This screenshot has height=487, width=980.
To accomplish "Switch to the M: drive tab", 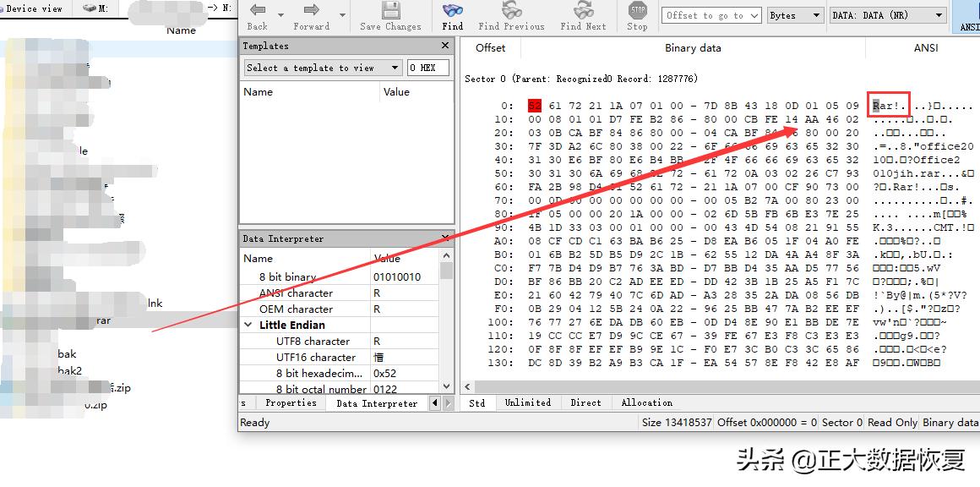I will click(x=95, y=8).
